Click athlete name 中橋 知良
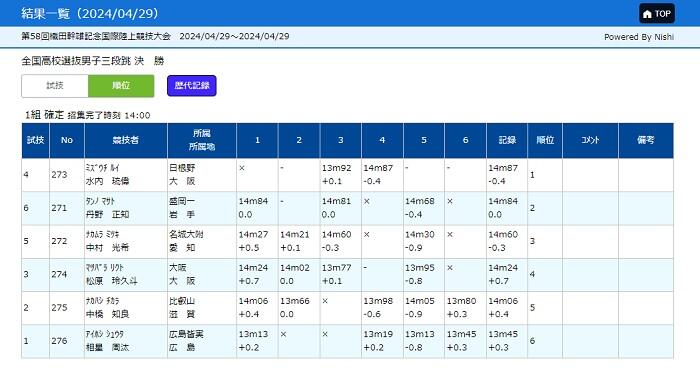 pos(108,314)
